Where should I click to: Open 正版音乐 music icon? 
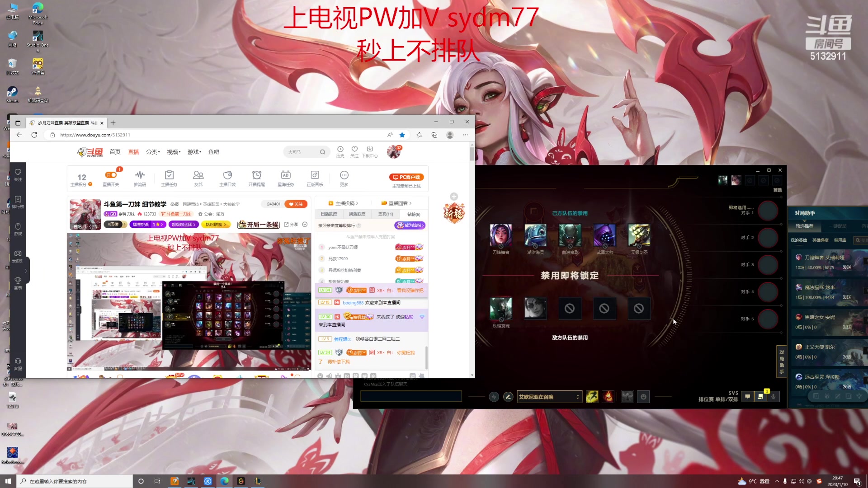(315, 175)
